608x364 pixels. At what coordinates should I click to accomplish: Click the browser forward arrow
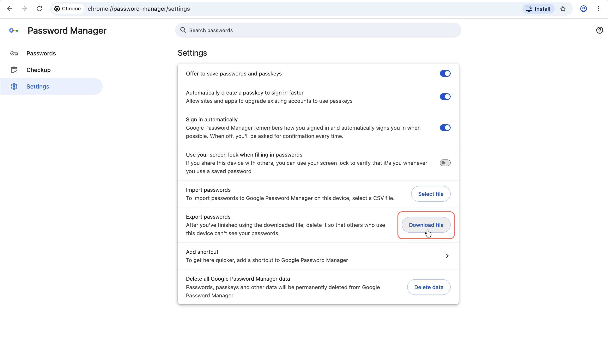pos(24,9)
